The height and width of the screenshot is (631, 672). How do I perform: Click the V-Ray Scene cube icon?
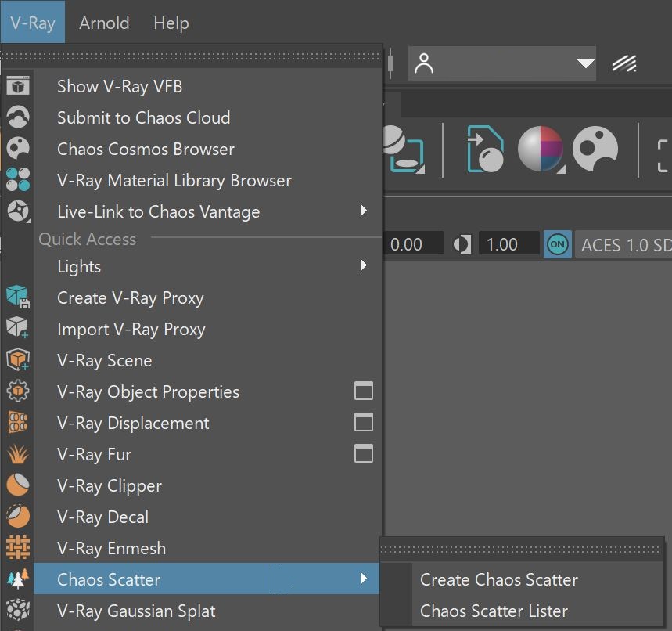(17, 359)
